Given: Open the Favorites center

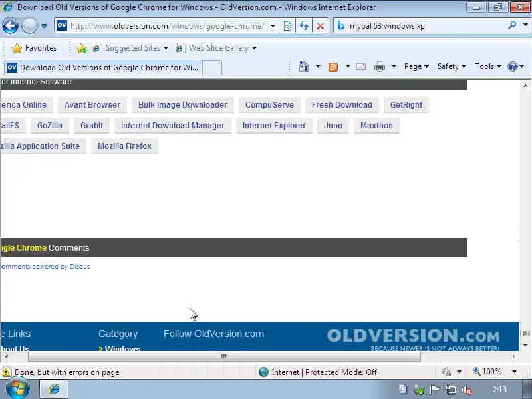Looking at the screenshot, I should [35, 48].
